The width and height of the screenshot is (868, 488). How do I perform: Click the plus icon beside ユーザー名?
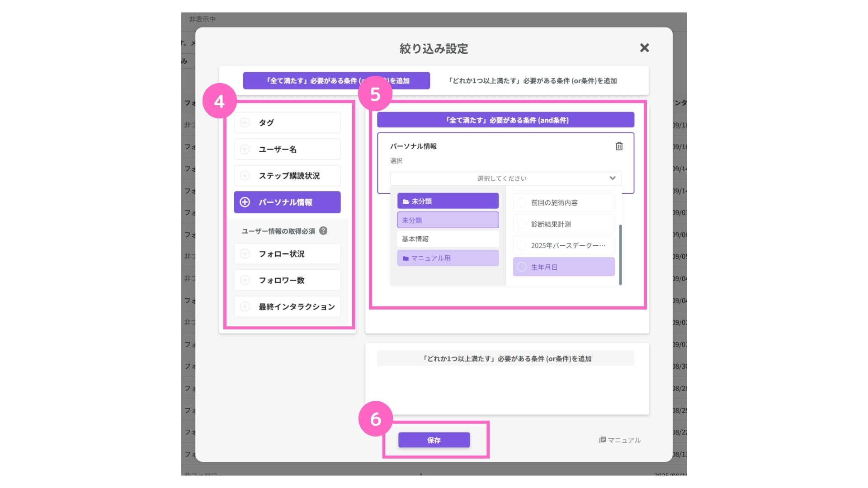pyautogui.click(x=245, y=149)
